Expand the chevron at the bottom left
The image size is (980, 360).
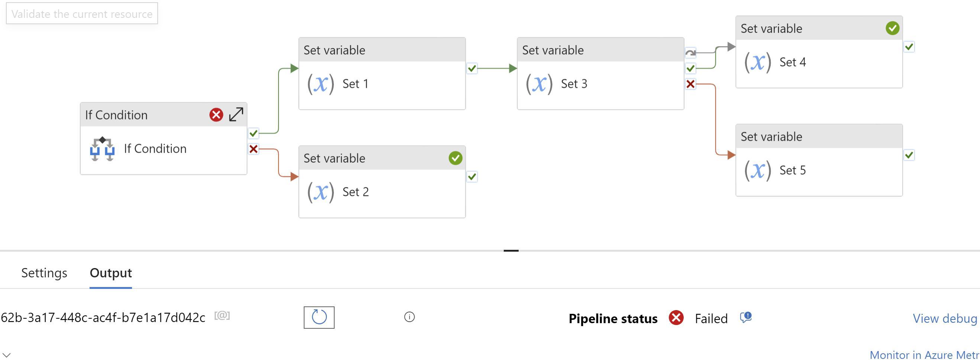[x=7, y=355]
